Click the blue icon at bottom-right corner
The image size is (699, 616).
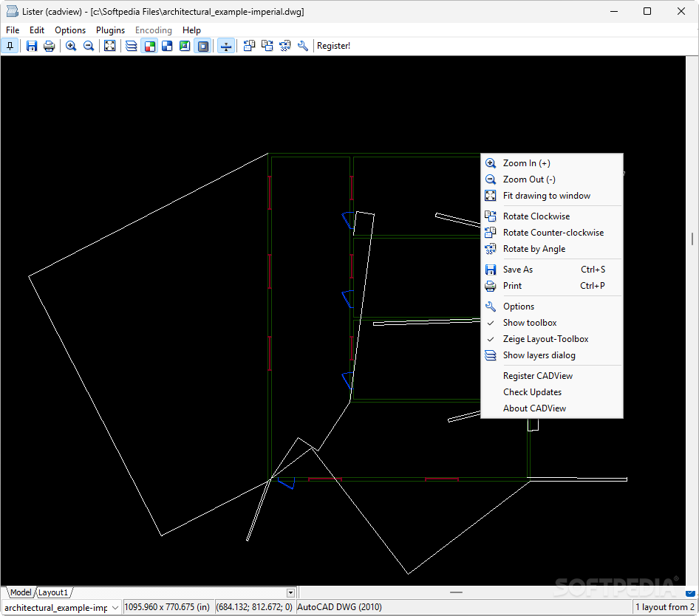click(x=690, y=593)
